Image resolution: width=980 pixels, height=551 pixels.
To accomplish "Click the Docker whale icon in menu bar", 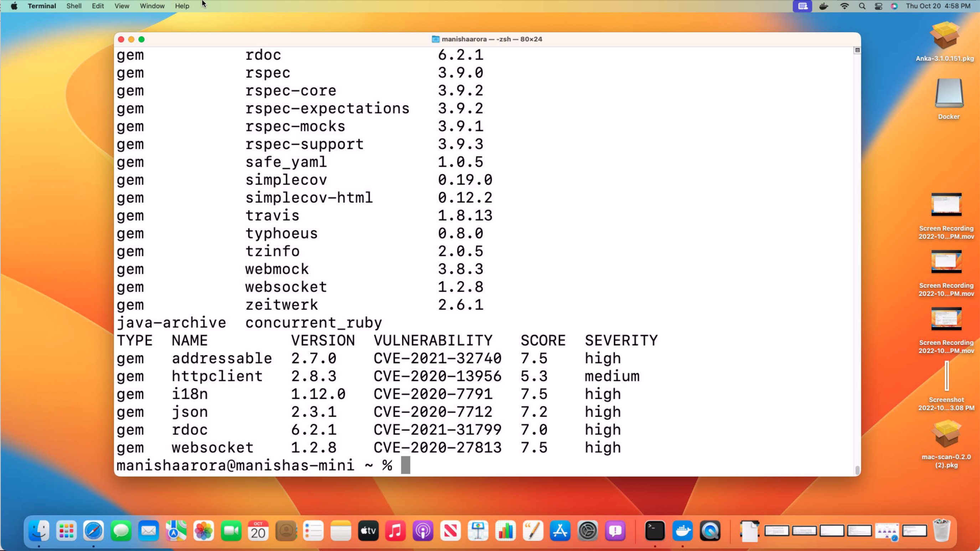I will click(823, 6).
